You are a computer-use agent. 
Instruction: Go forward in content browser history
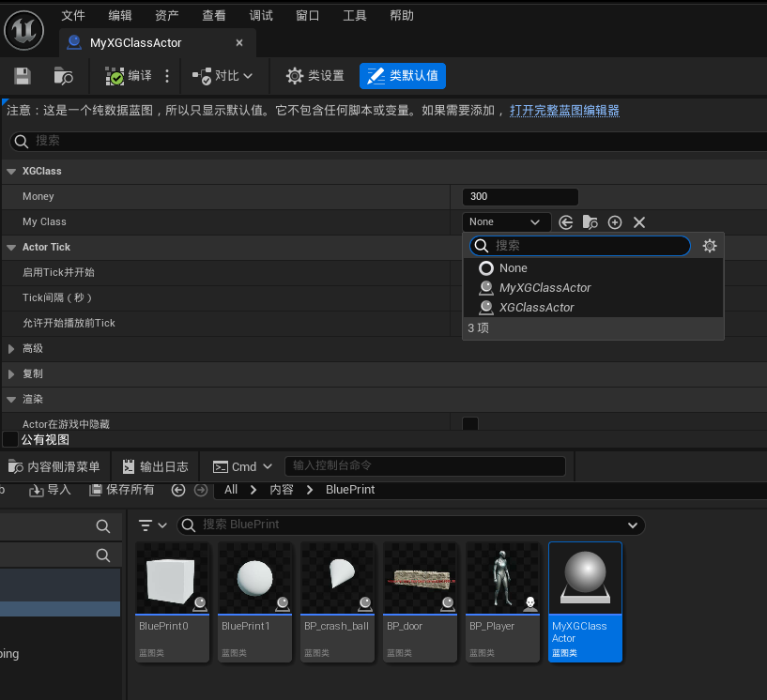tap(201, 490)
